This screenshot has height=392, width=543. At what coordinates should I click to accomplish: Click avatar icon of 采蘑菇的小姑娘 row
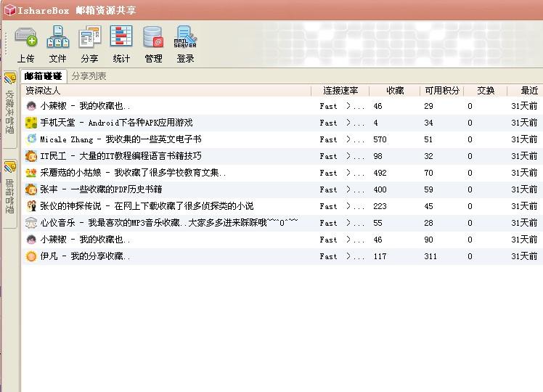point(31,173)
